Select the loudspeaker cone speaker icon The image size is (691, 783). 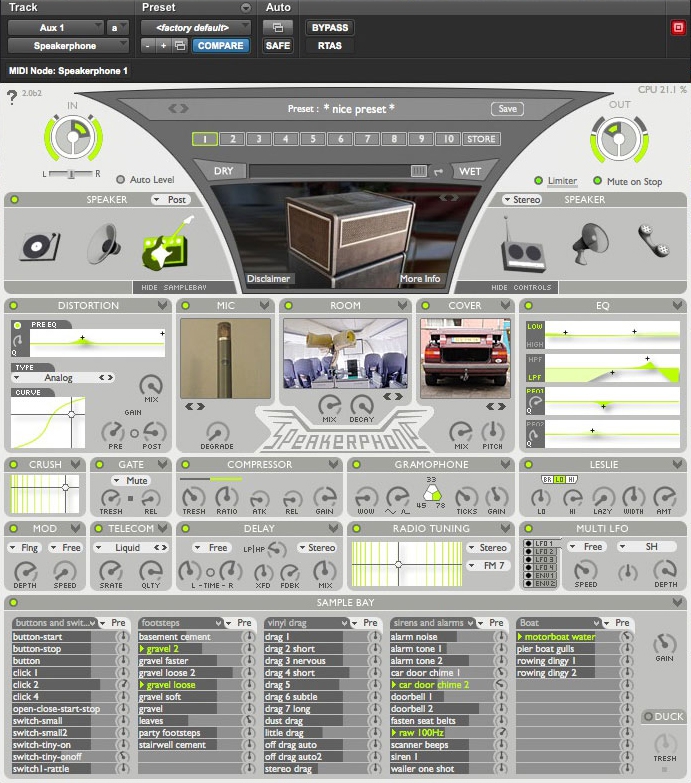[105, 244]
